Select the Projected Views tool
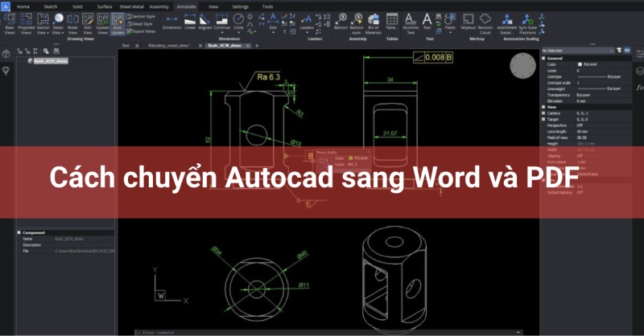The image size is (644, 336). tap(26, 24)
